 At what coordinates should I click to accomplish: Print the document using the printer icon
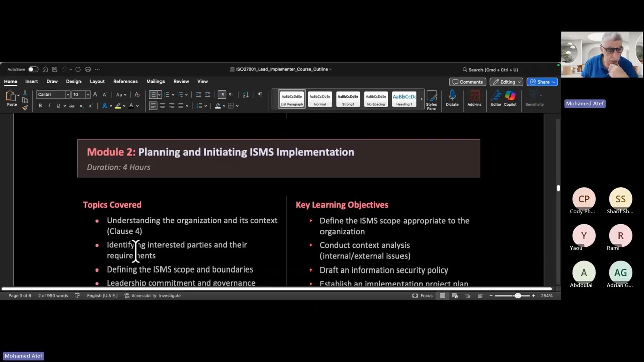click(88, 69)
